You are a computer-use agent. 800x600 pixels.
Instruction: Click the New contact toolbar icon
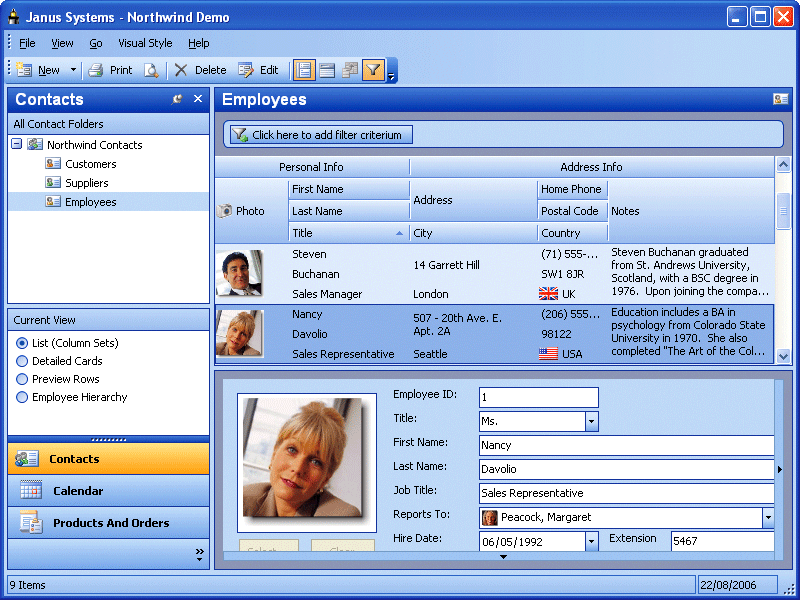24,70
